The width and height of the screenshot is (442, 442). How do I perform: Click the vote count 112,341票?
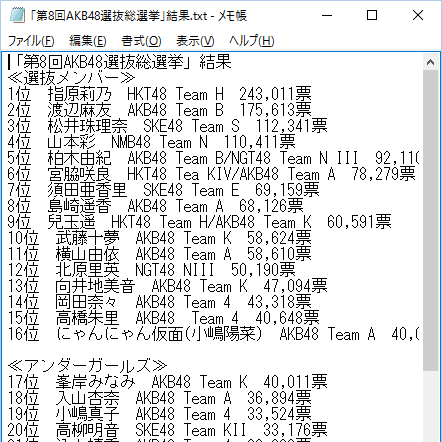[291, 126]
